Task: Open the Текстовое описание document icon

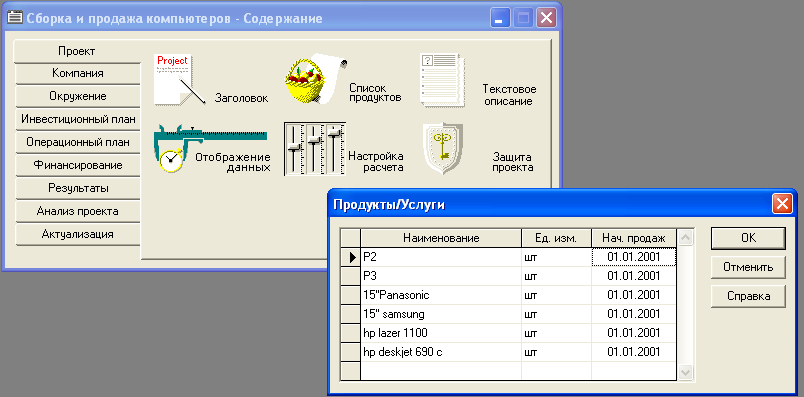Action: pos(441,80)
